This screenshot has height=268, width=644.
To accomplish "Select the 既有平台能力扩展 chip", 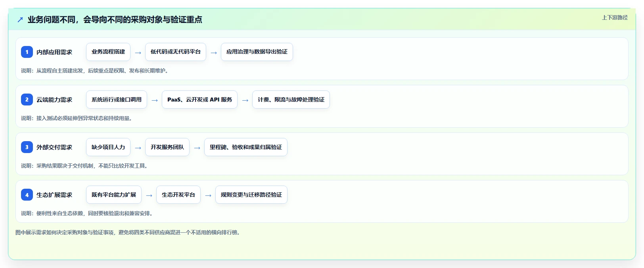I will [x=114, y=195].
